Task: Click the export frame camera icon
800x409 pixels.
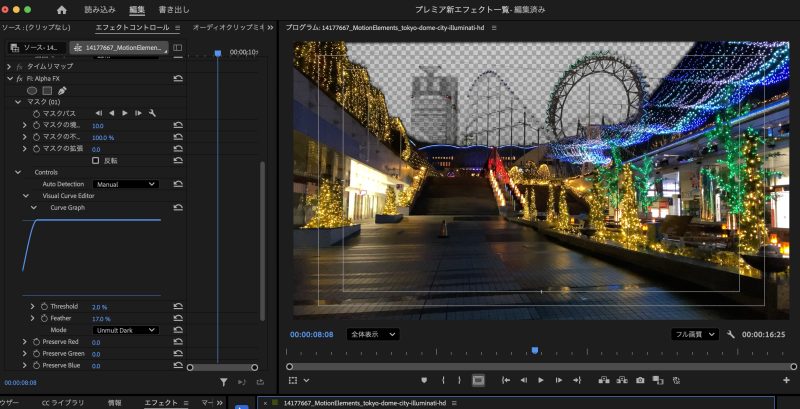Action: pos(639,380)
